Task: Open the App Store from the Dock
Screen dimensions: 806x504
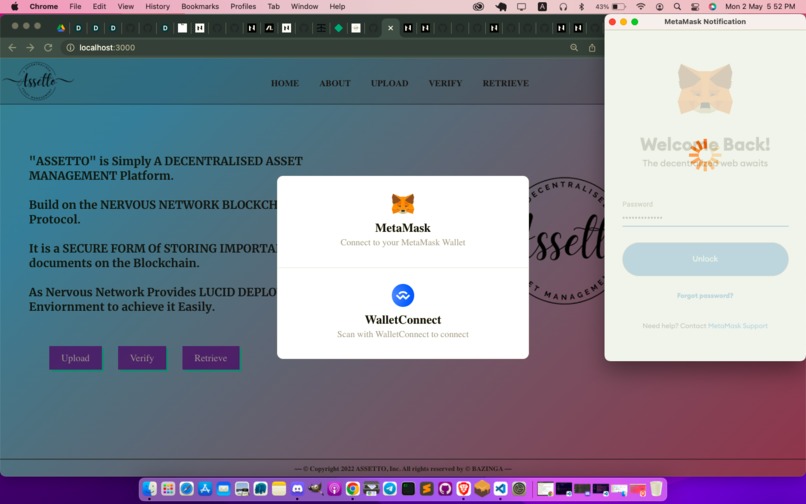Action: pos(205,488)
